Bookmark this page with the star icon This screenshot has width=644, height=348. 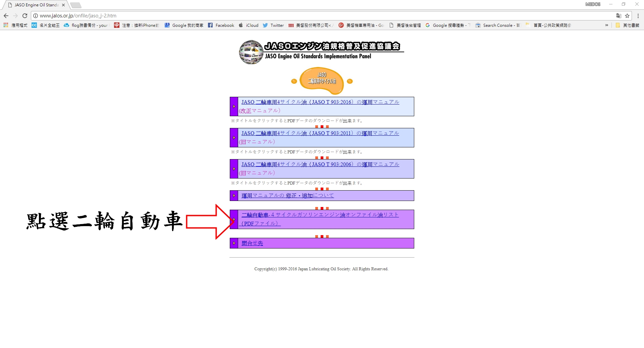click(x=627, y=16)
